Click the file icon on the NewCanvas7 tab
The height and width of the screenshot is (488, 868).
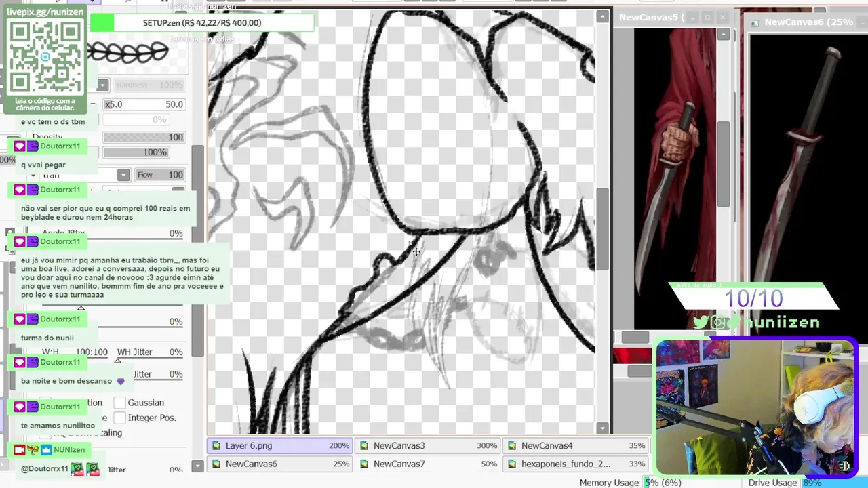point(364,464)
